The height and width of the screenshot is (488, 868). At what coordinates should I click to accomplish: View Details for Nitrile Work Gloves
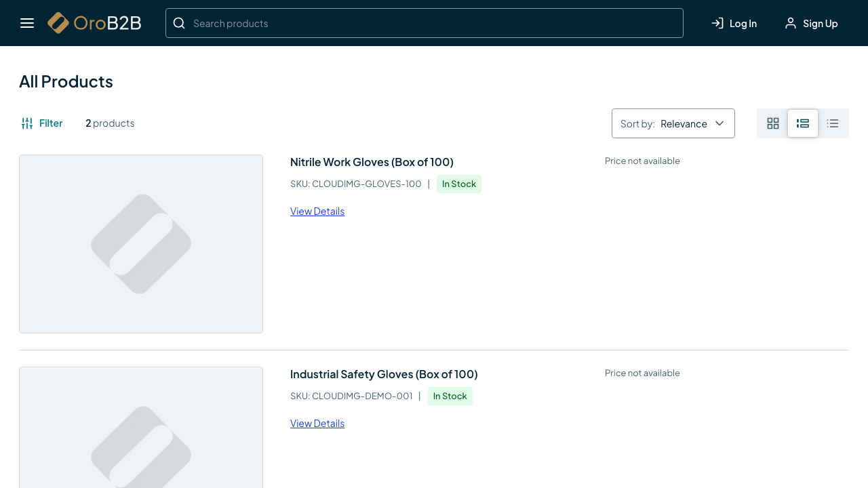click(317, 211)
